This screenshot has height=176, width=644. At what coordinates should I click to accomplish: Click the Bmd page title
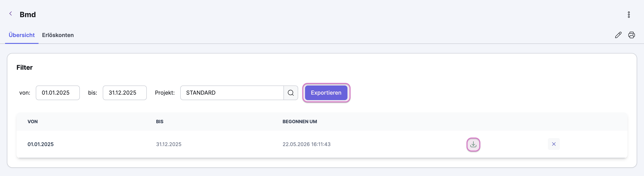click(28, 14)
